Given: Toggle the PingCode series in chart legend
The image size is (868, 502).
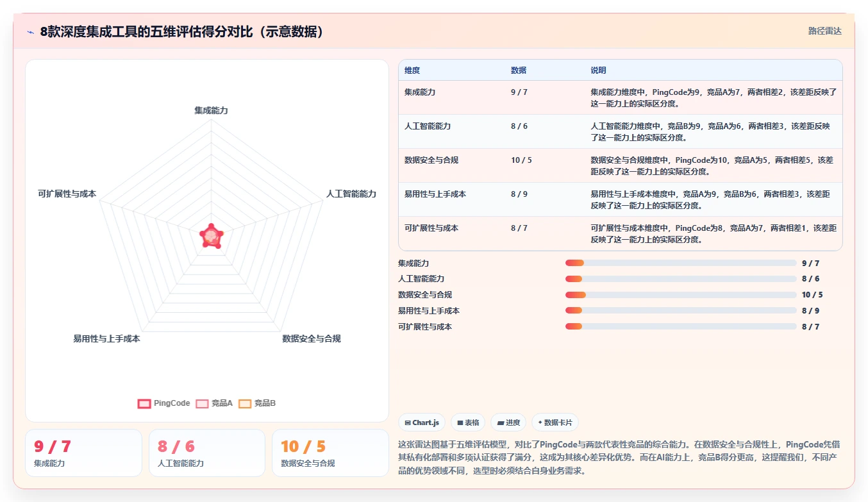Looking at the screenshot, I should (164, 403).
